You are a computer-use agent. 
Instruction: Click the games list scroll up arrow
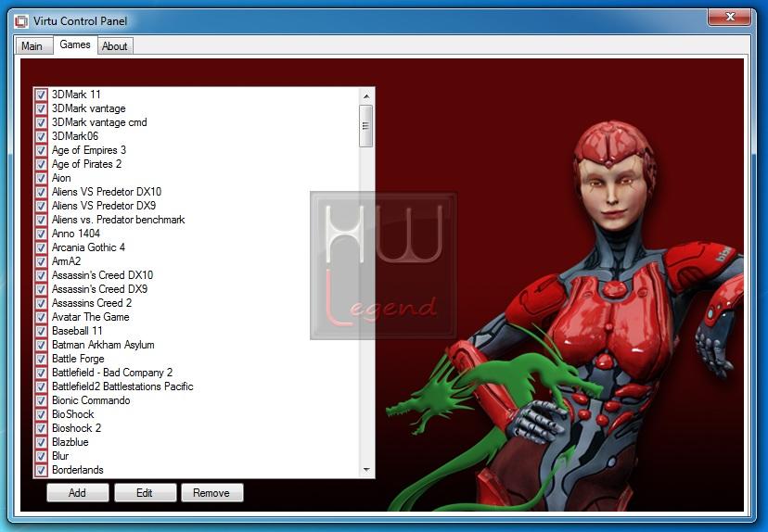point(365,96)
